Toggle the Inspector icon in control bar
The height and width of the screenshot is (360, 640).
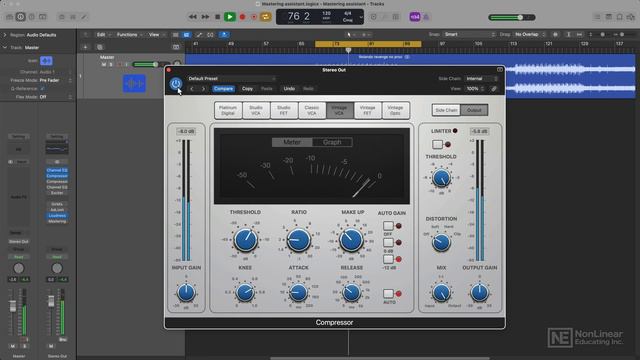pyautogui.click(x=20, y=17)
